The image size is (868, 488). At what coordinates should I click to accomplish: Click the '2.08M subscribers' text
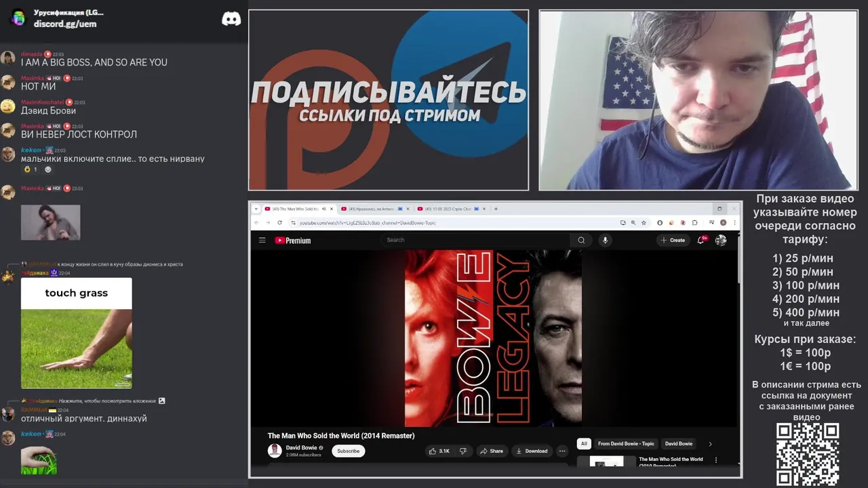point(303,455)
